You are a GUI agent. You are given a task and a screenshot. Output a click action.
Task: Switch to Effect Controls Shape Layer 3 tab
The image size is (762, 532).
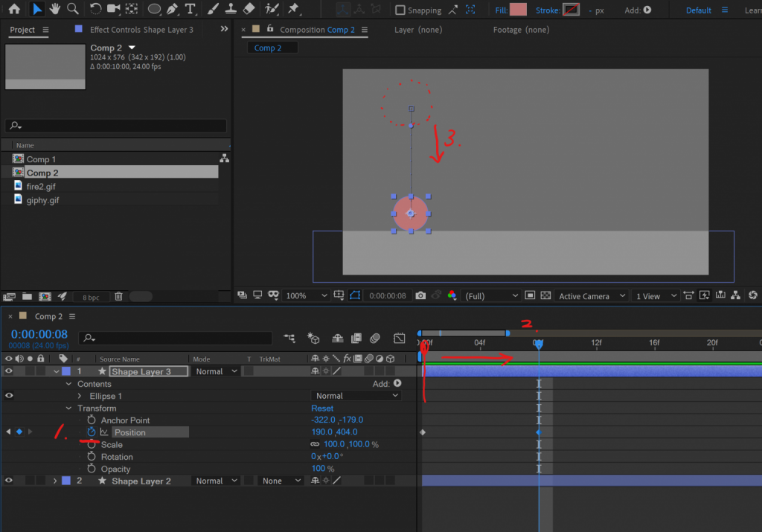141,30
